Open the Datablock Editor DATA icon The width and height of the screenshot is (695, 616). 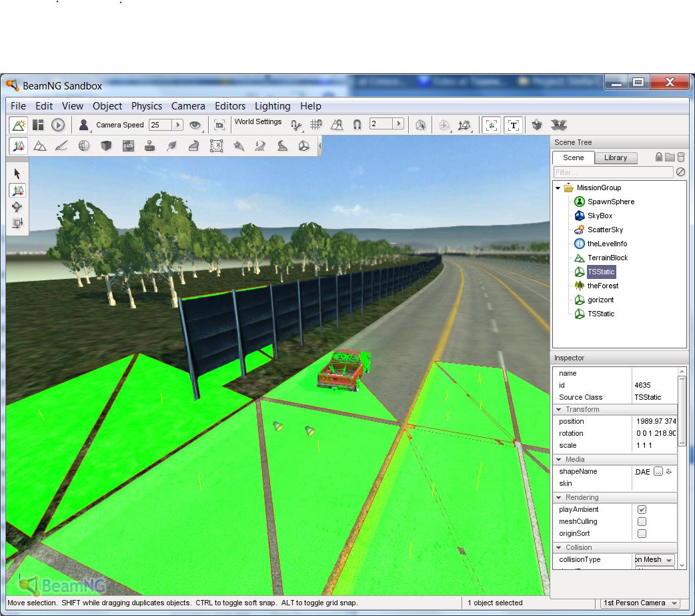[x=128, y=146]
